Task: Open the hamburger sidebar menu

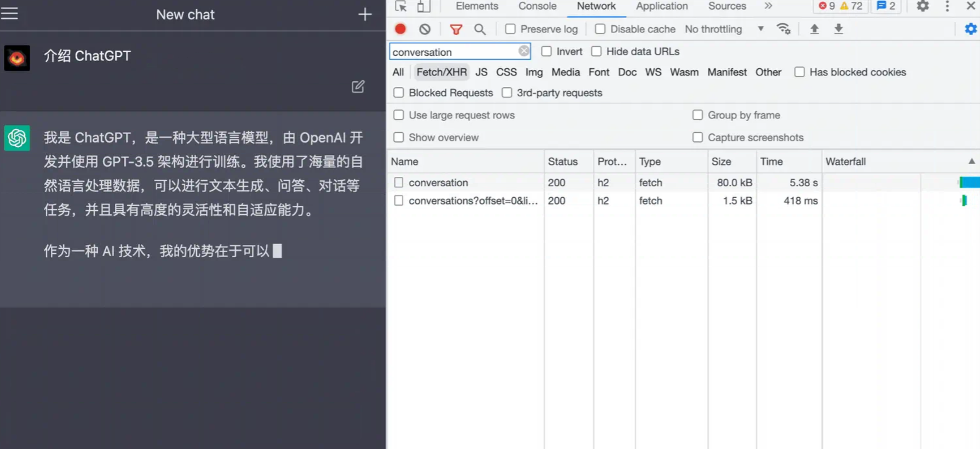Action: pos(10,13)
